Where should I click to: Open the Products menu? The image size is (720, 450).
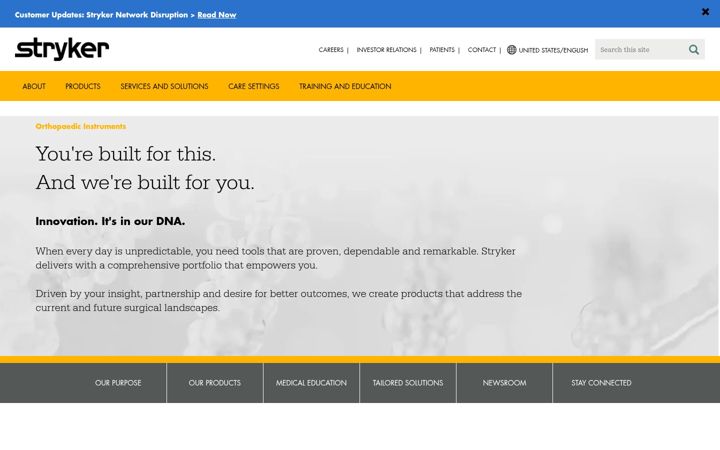click(83, 86)
